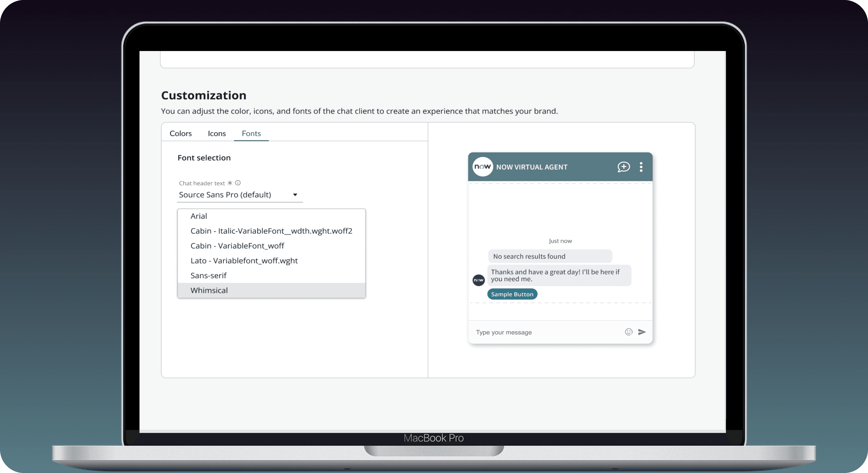The height and width of the screenshot is (473, 868).
Task: Click the small Now avatar beside message
Action: [478, 280]
